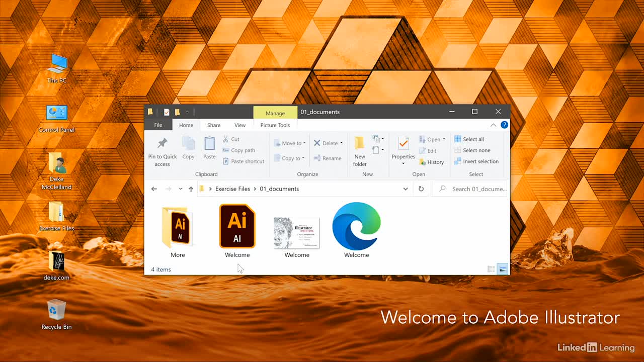Expand the chevron after Exercise Files in path
This screenshot has height=362, width=644.
click(255, 189)
